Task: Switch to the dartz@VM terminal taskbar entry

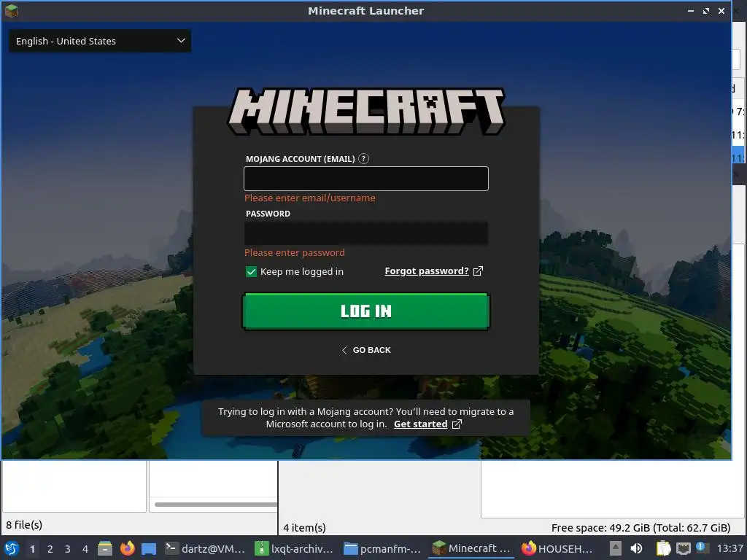Action: point(205,548)
